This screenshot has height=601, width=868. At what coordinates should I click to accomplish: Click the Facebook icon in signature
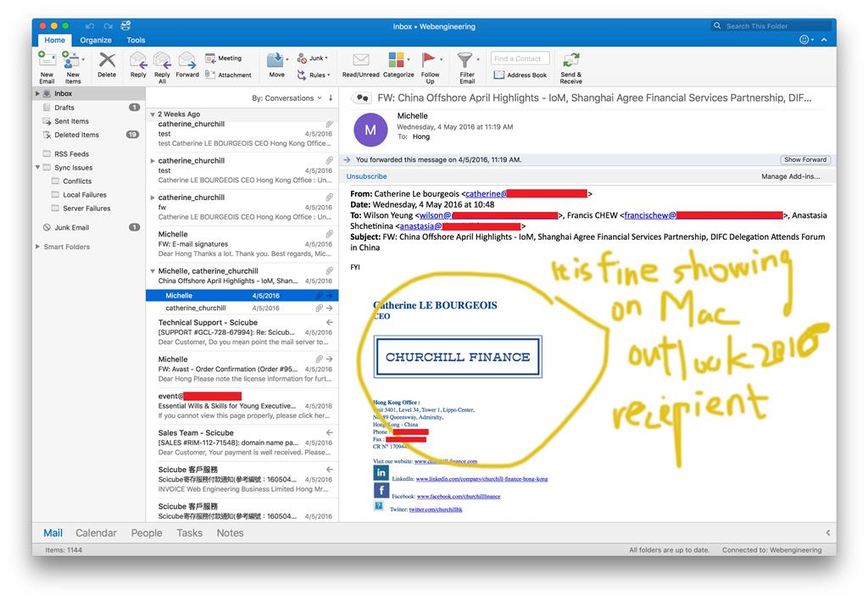pyautogui.click(x=381, y=490)
